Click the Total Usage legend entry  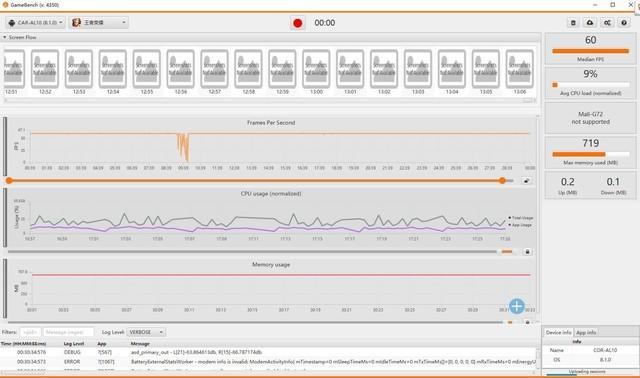(x=520, y=218)
